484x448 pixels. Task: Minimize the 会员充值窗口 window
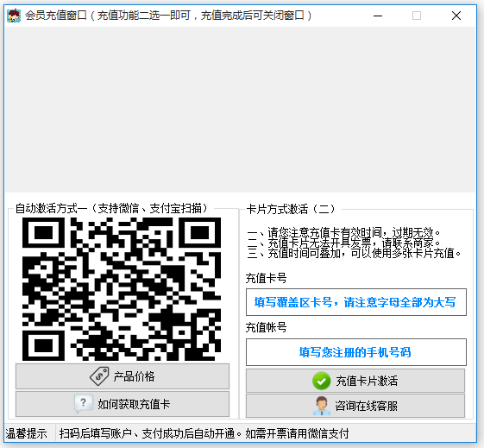(x=378, y=16)
